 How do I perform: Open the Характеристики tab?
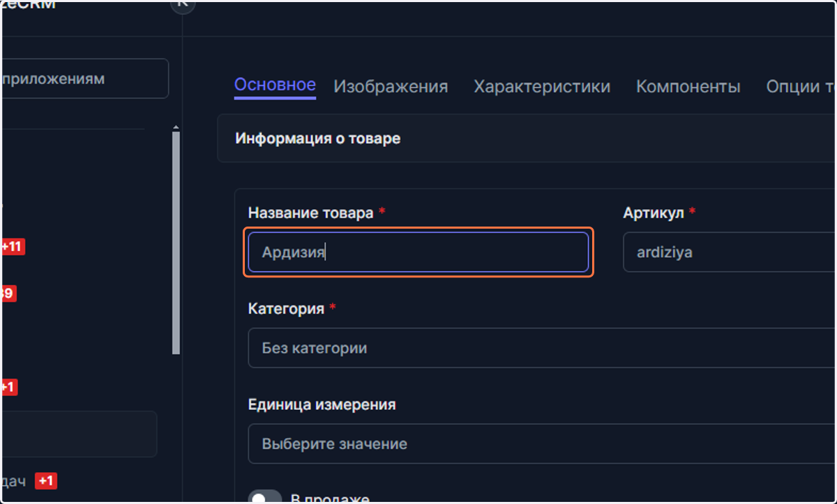pyautogui.click(x=542, y=86)
